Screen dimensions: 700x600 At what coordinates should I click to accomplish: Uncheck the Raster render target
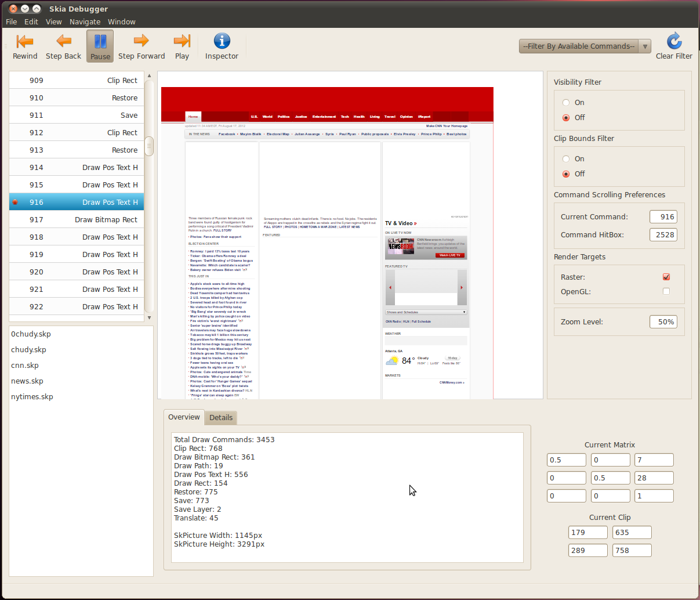coord(666,277)
